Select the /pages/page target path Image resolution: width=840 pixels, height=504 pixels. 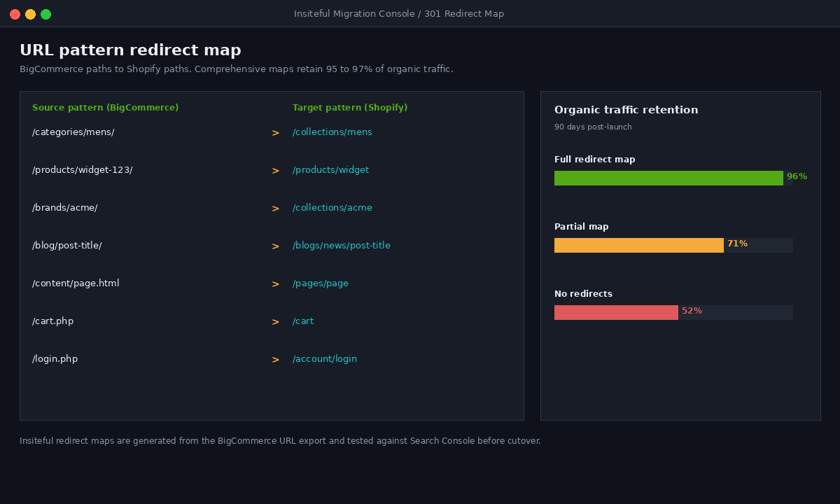click(321, 283)
